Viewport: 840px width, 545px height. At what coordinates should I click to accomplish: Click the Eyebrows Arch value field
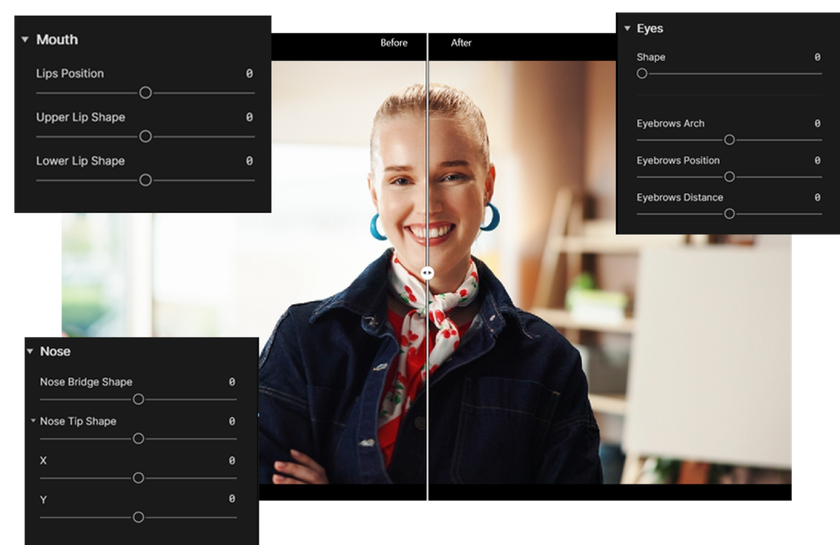tap(818, 123)
